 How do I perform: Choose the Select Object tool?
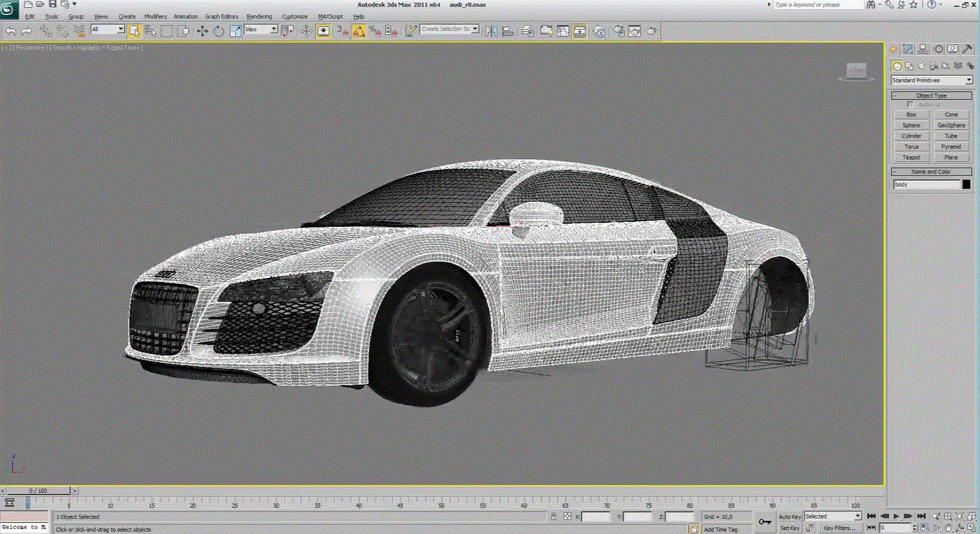click(x=133, y=31)
